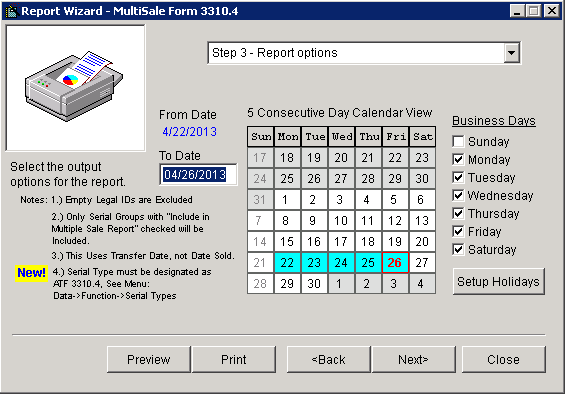Image resolution: width=568 pixels, height=397 pixels.
Task: Click the Sun column header
Action: click(x=260, y=137)
